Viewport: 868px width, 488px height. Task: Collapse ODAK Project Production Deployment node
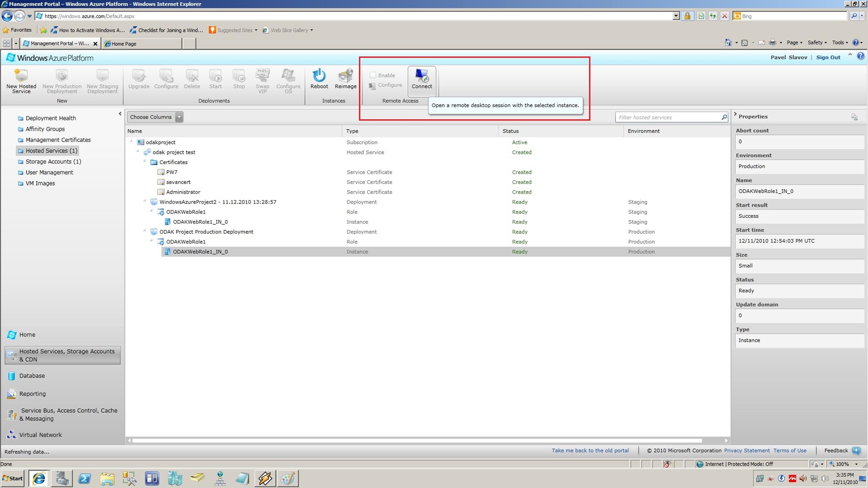144,231
